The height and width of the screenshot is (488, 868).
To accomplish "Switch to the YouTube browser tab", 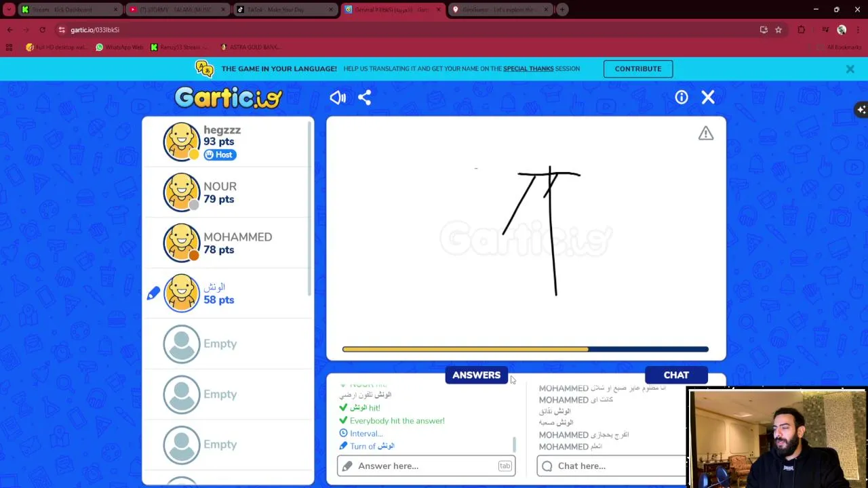I will tap(178, 9).
